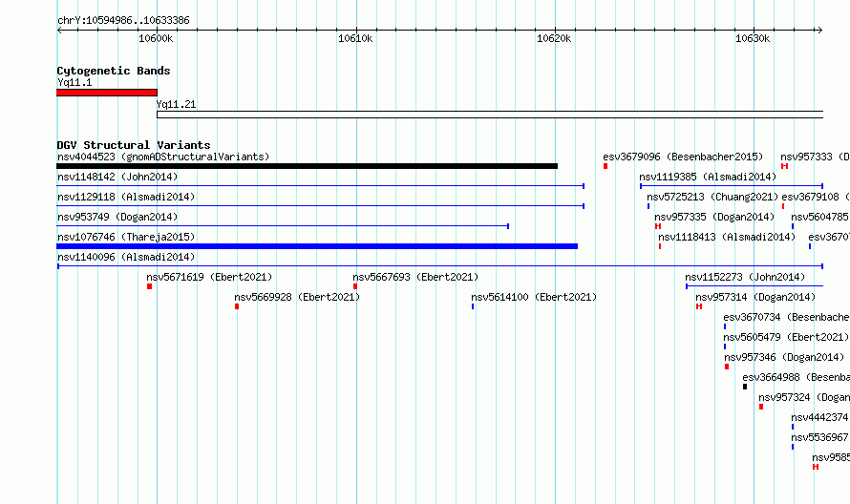Click the 10620k ruler tick label
The width and height of the screenshot is (850, 504).
click(554, 38)
